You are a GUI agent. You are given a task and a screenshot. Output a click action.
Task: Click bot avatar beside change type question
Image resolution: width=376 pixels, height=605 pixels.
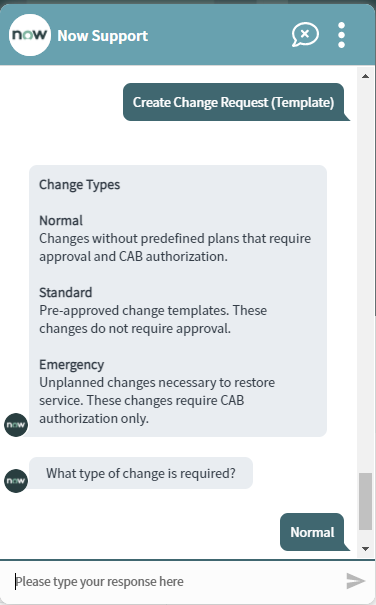click(x=16, y=481)
